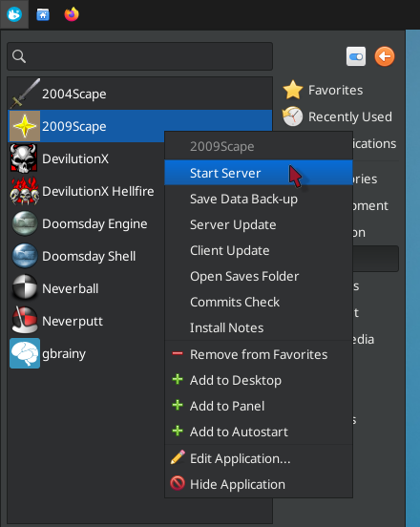Launch Firefox from the top panel
This screenshot has width=420, height=527.
tap(72, 14)
